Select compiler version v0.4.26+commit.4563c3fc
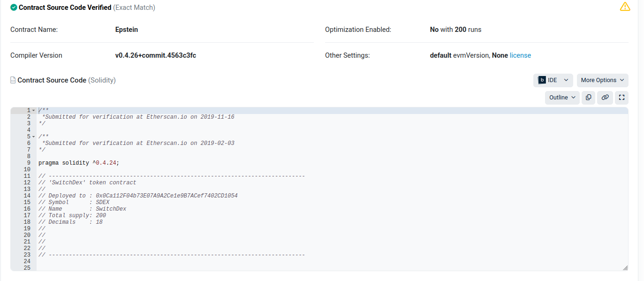This screenshot has height=281, width=644. [156, 55]
